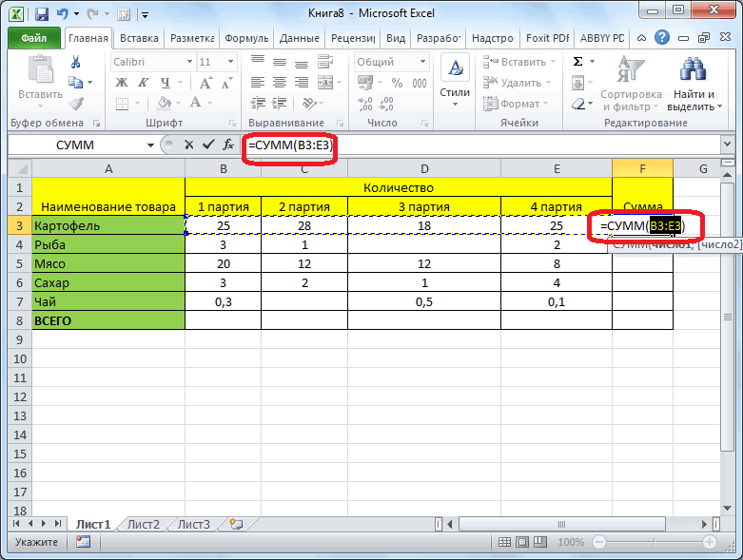743x560 pixels.
Task: Align text to middle icon
Action: pyautogui.click(x=279, y=61)
